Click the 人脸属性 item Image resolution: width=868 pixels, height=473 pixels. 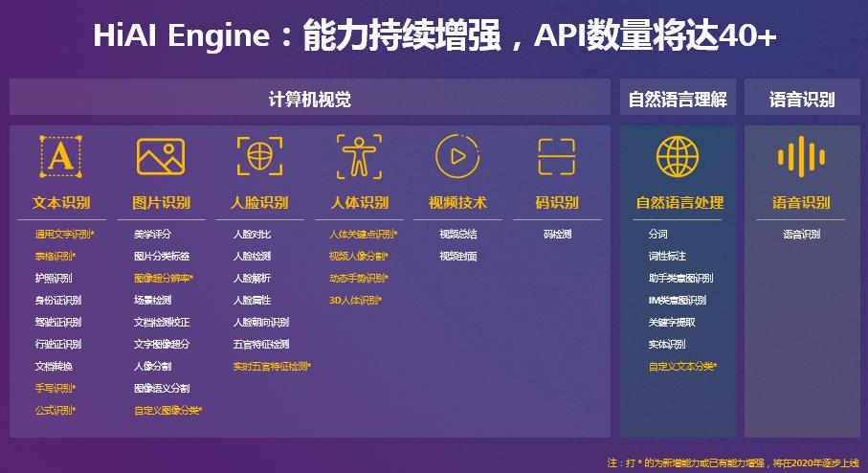coord(253,301)
